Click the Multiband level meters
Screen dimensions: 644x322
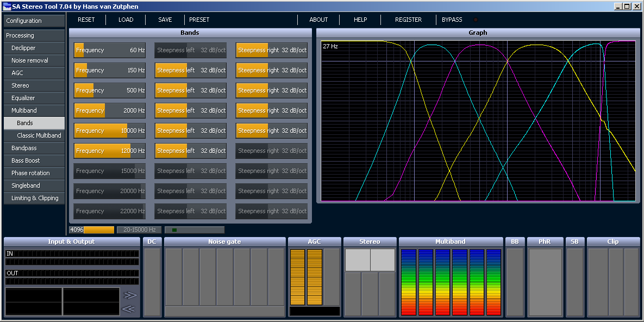click(x=451, y=282)
